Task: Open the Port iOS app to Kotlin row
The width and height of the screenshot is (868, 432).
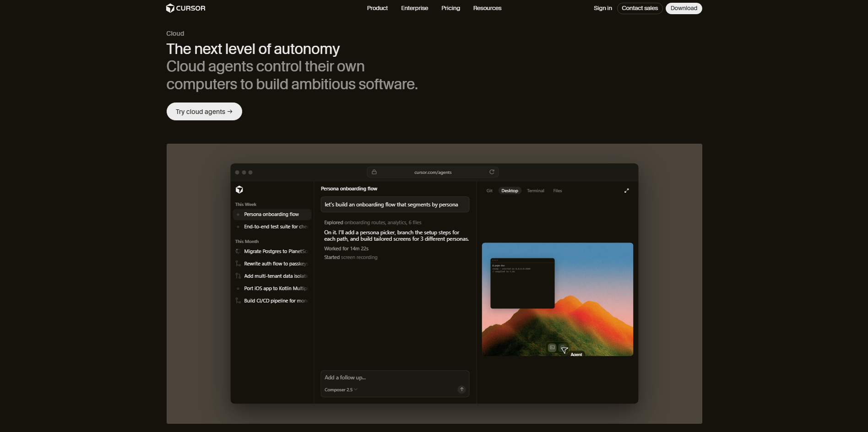Action: (272, 288)
